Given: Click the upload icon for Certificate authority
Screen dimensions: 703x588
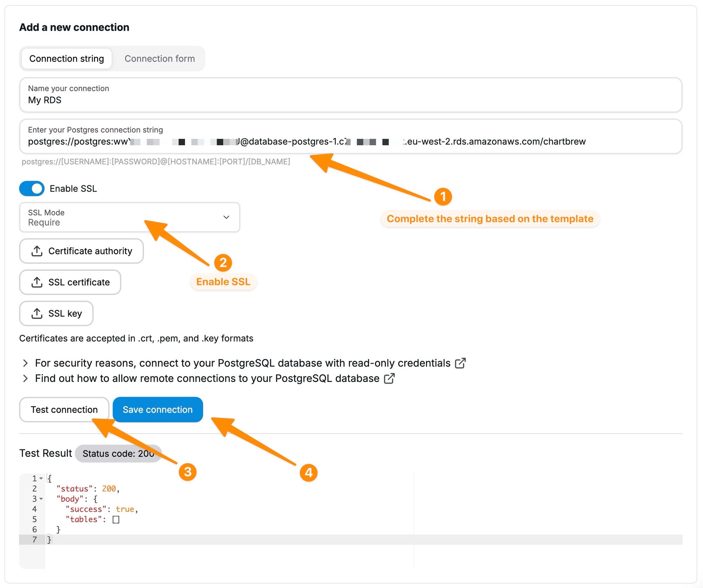Looking at the screenshot, I should [37, 251].
